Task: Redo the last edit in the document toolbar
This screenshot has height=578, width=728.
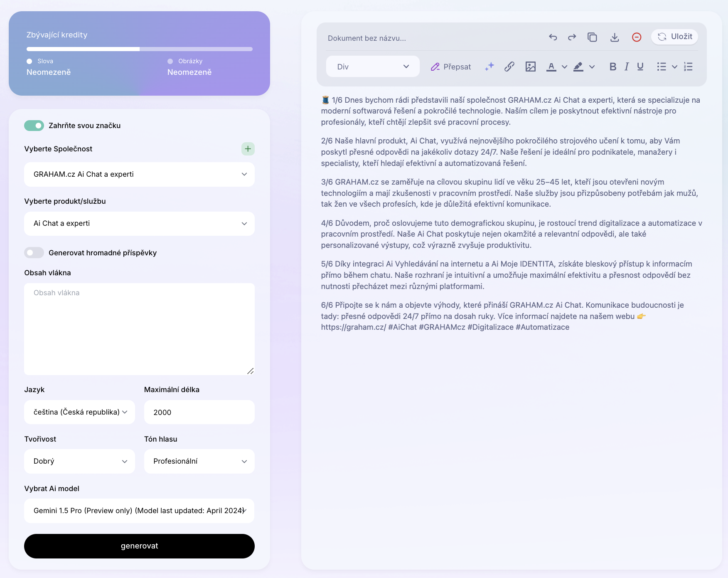Action: coord(572,37)
